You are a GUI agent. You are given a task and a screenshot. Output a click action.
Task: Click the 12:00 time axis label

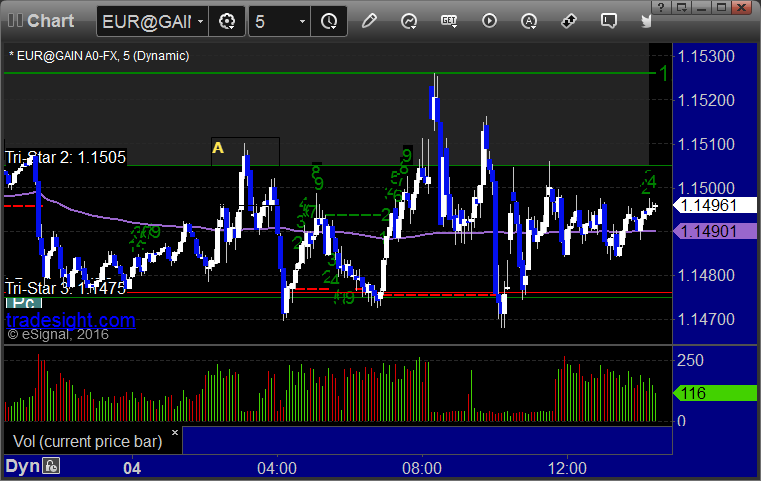click(567, 468)
